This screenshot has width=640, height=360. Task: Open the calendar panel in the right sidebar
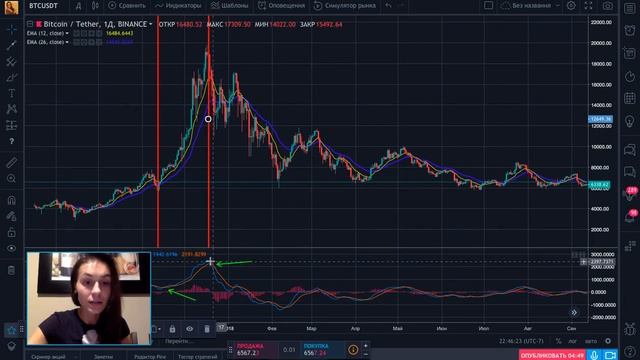[x=630, y=98]
